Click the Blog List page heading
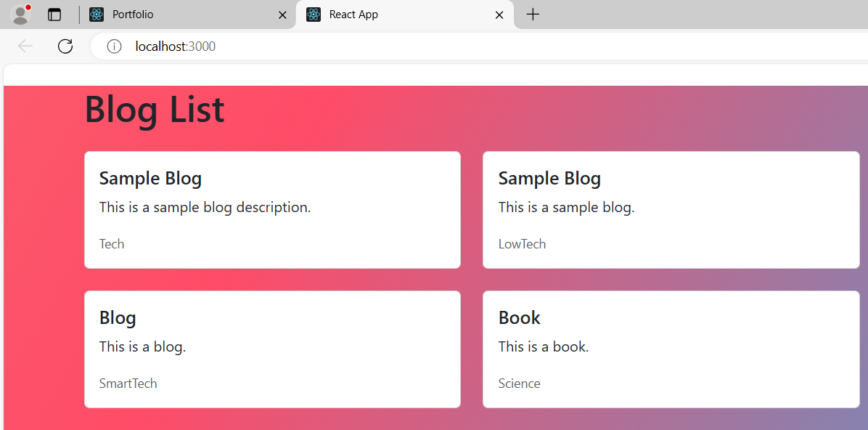This screenshot has width=868, height=430. click(x=154, y=110)
